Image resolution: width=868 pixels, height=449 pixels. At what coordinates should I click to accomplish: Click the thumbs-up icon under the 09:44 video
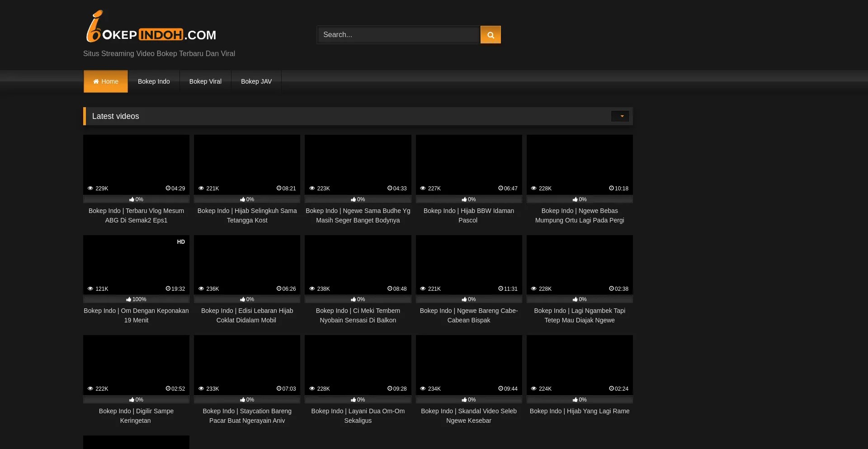point(464,400)
